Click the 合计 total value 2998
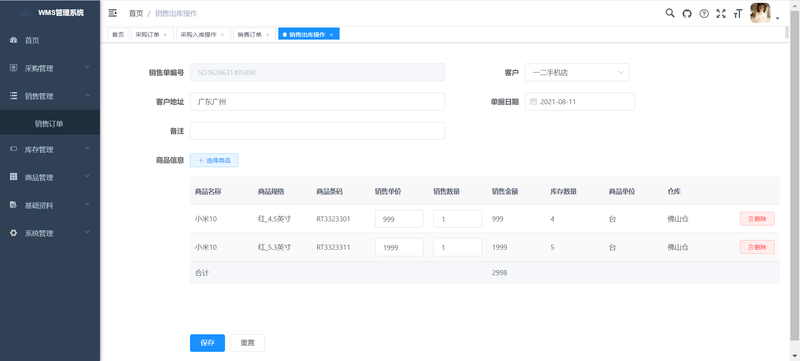Image resolution: width=800 pixels, height=361 pixels. click(499, 273)
